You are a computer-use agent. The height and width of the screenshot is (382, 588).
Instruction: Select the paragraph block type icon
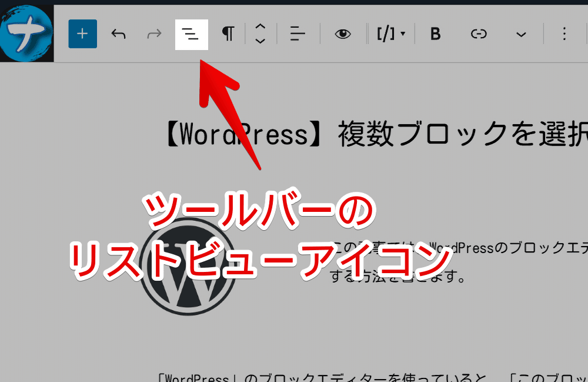228,34
